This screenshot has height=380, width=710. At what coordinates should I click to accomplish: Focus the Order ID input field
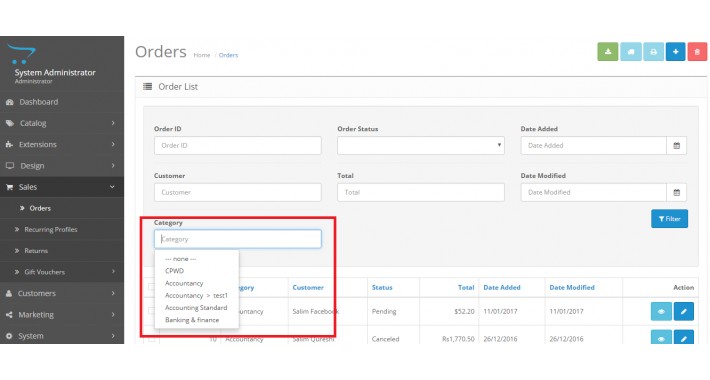click(x=238, y=145)
